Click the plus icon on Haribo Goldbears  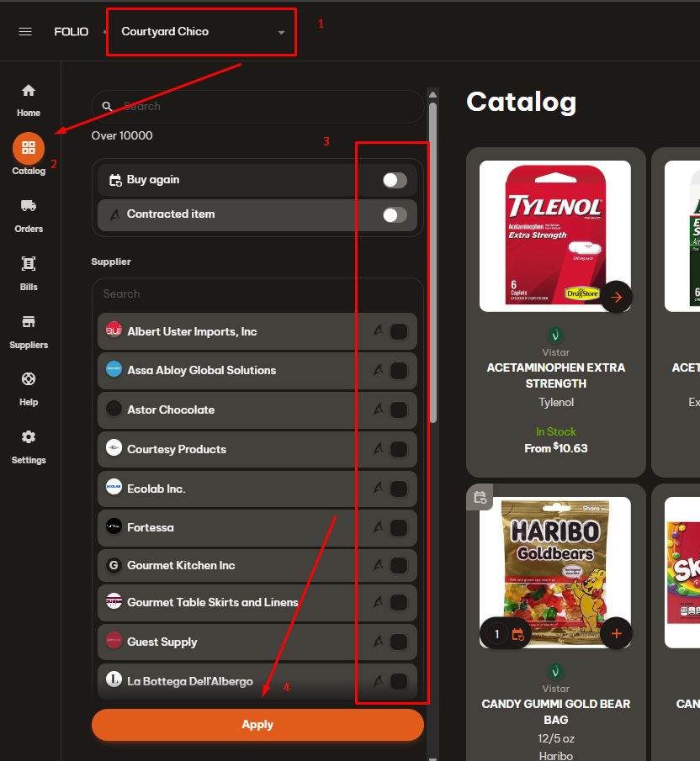(616, 633)
